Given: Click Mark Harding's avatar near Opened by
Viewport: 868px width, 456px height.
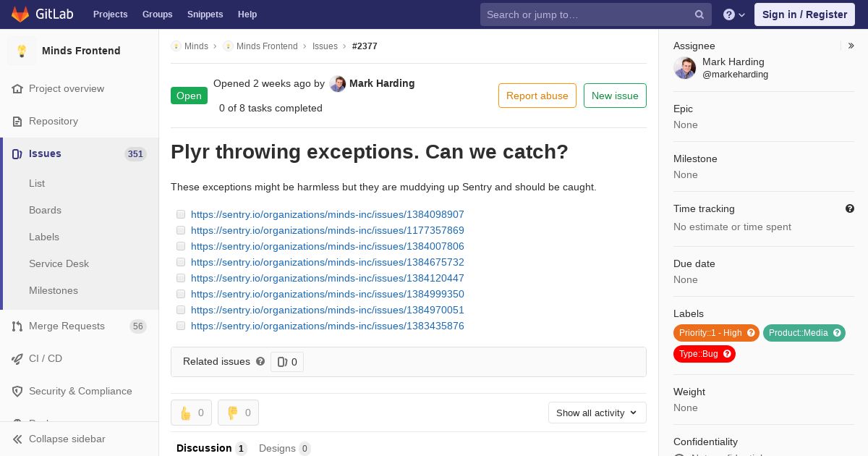Looking at the screenshot, I should (x=338, y=84).
